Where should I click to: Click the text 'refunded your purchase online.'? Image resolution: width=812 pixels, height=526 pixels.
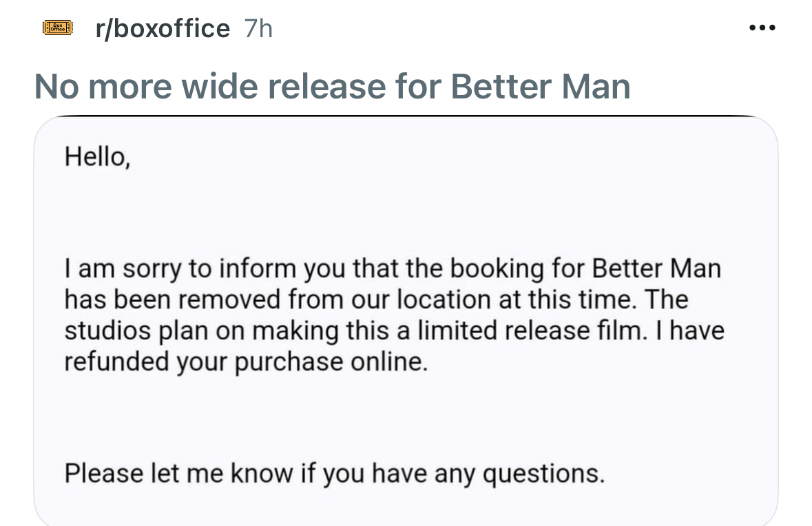point(246,362)
